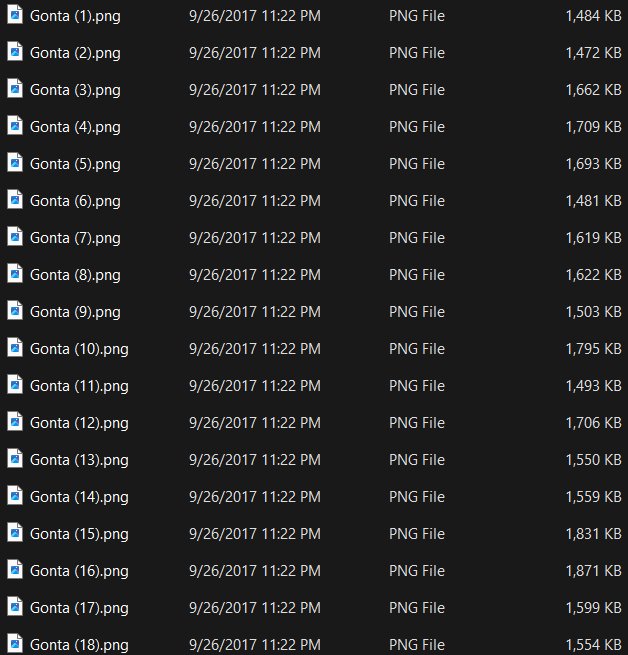Click the PNG icon of Gonta (2).png
The image size is (628, 655).
click(15, 52)
